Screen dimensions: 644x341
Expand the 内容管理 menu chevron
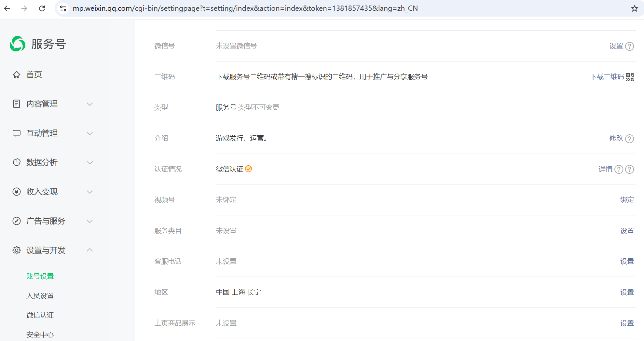90,104
